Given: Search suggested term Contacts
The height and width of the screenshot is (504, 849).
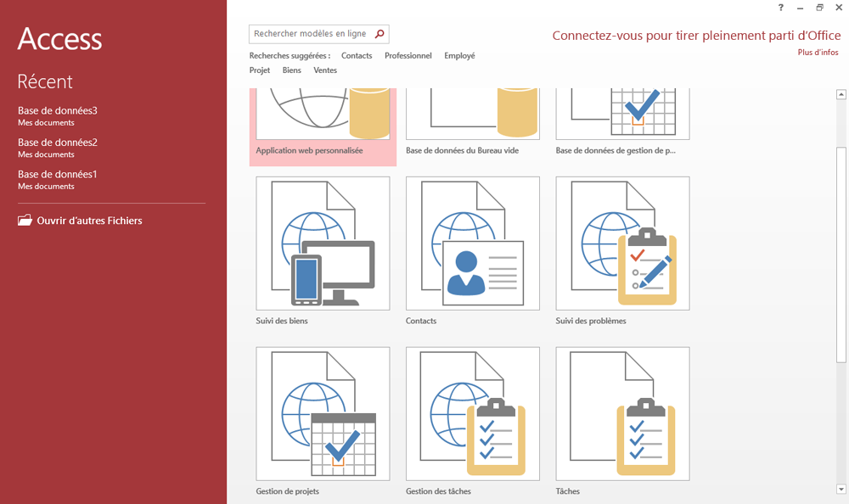Looking at the screenshot, I should point(357,56).
